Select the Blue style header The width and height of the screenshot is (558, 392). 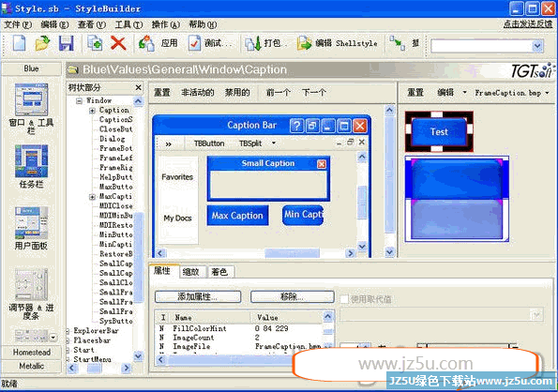tap(31, 68)
